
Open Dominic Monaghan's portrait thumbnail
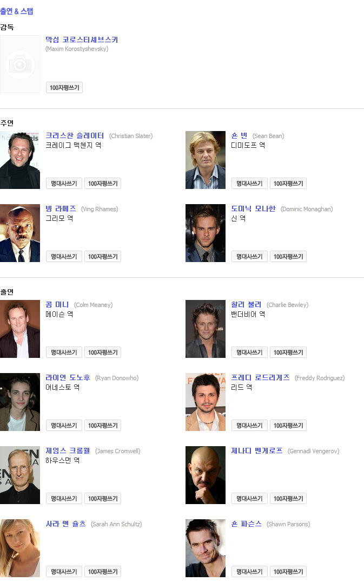point(206,233)
